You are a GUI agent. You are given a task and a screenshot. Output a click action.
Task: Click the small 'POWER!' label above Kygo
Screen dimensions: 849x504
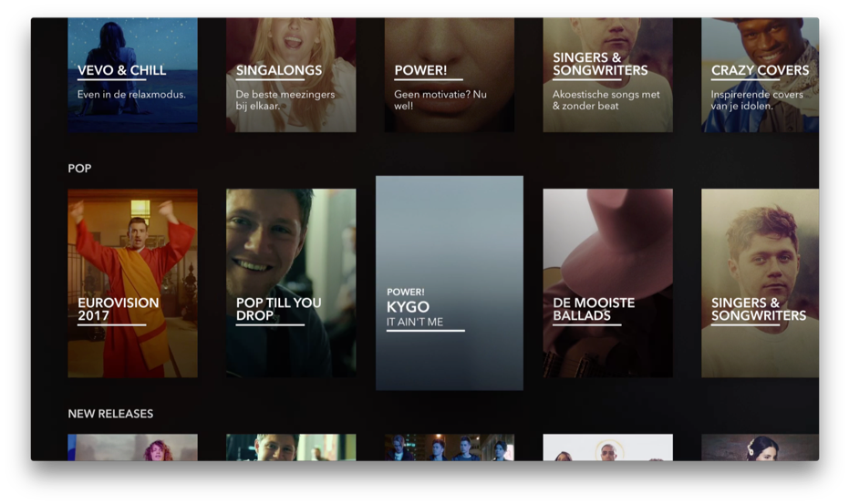(x=406, y=293)
